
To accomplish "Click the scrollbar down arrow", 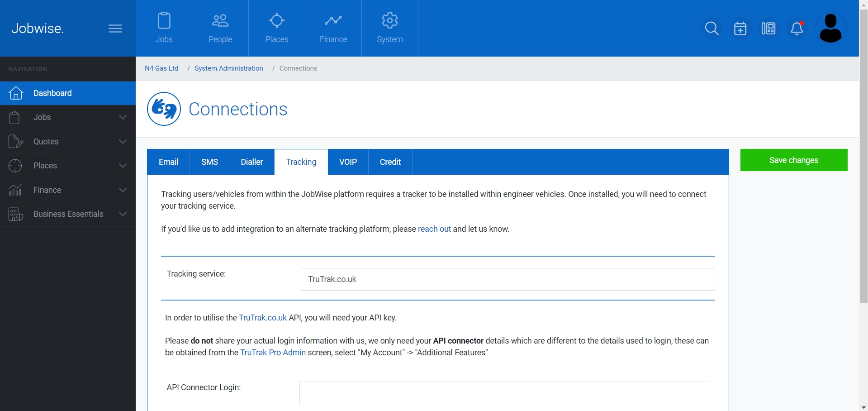I will [x=863, y=407].
